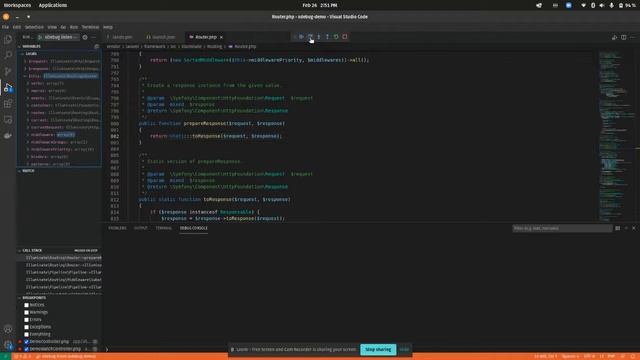
Task: Click Stop sharing button
Action: (x=378, y=349)
